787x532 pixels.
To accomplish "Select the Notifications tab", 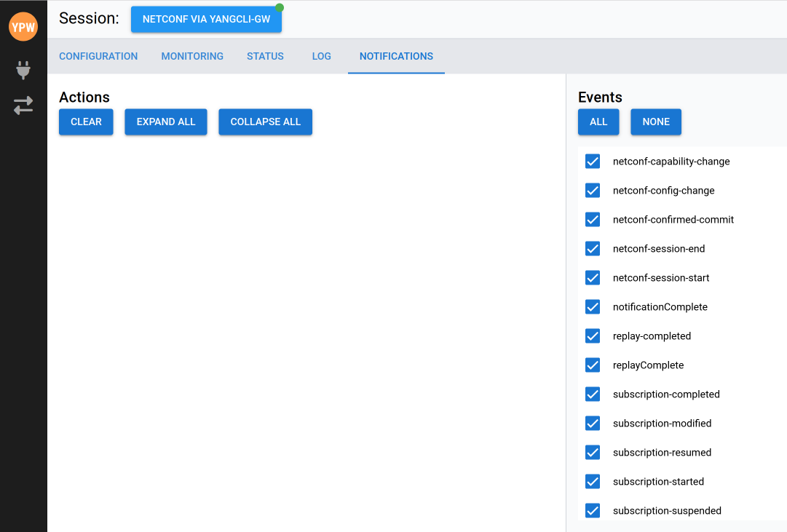I will click(396, 56).
